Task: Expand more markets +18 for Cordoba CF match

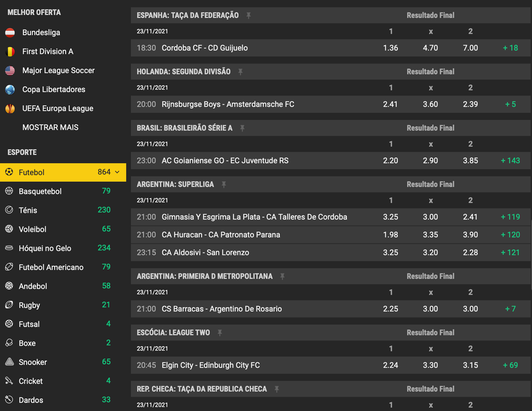Action: (x=510, y=48)
